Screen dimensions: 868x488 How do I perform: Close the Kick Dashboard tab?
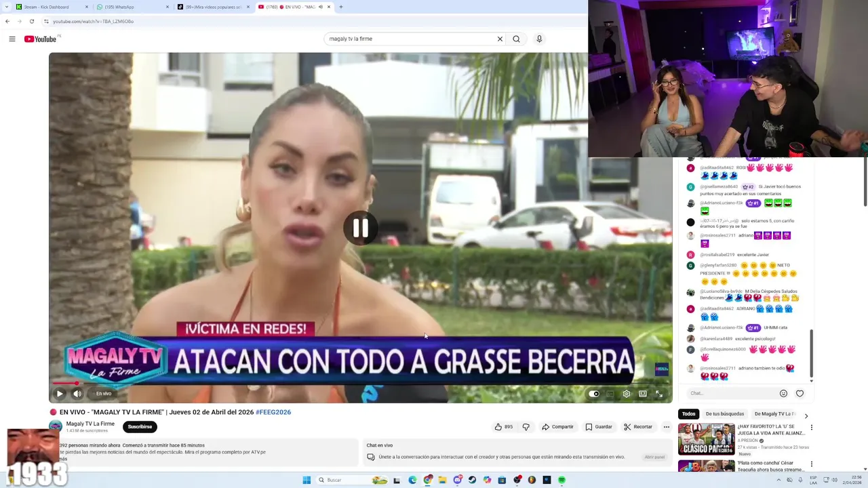[87, 7]
